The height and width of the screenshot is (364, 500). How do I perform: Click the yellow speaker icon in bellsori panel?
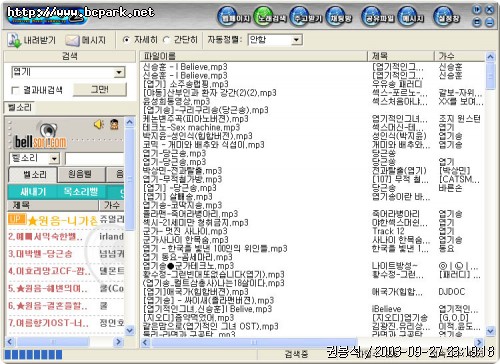(x=99, y=124)
